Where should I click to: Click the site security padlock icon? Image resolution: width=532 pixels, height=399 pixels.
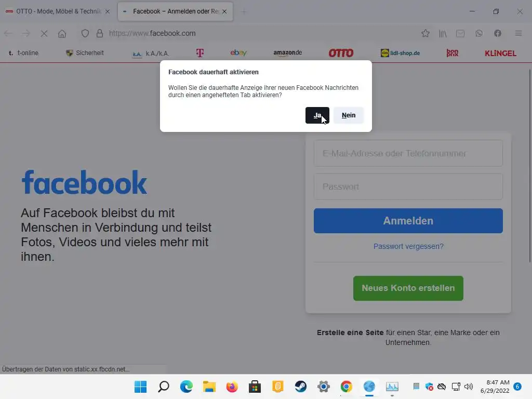[x=99, y=33]
